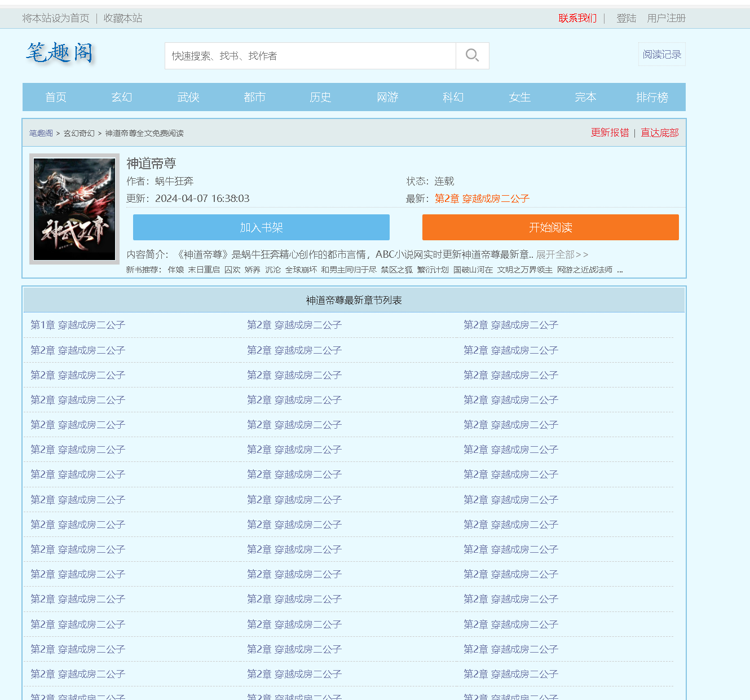The width and height of the screenshot is (750, 700).
Task: Select 武侠 category in navigation
Action: 188,97
